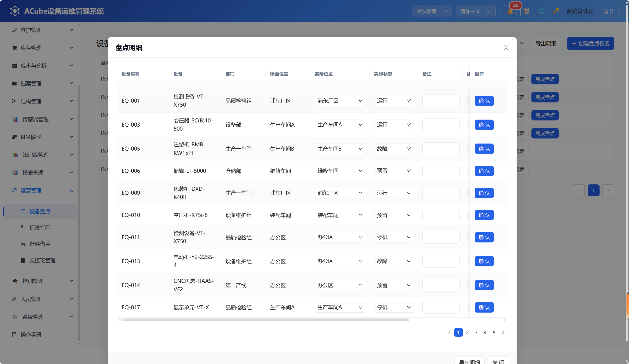Click the icon beside BIM模型
The height and width of the screenshot is (364, 629).
14,137
